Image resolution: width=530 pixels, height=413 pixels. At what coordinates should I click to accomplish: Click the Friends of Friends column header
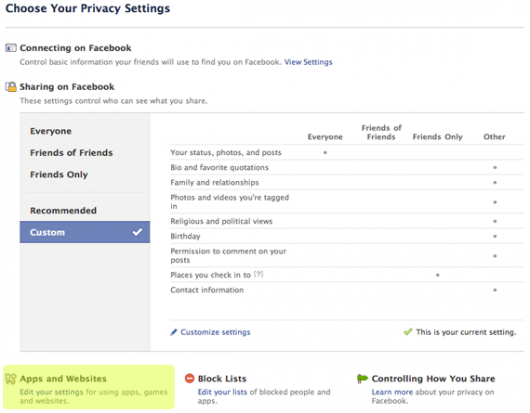click(381, 132)
